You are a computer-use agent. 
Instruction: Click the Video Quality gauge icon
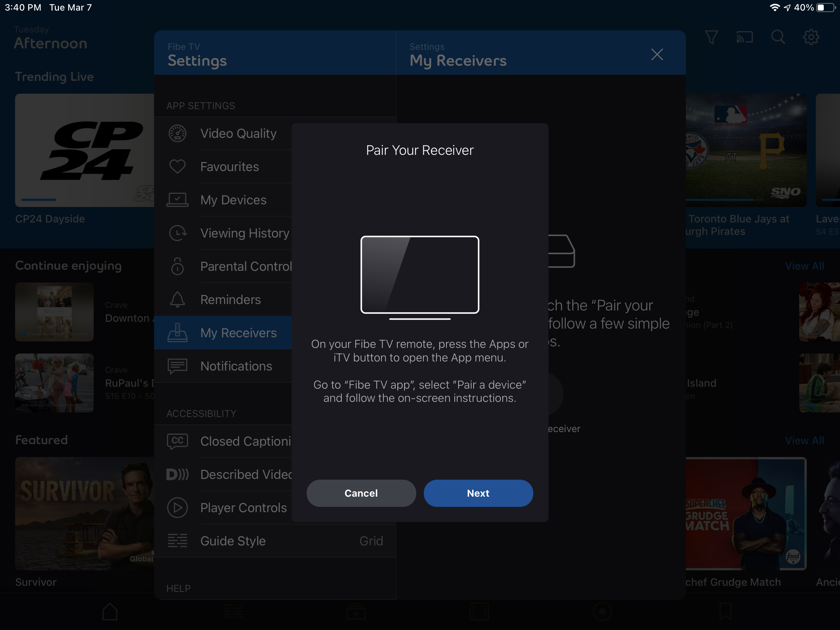point(178,133)
